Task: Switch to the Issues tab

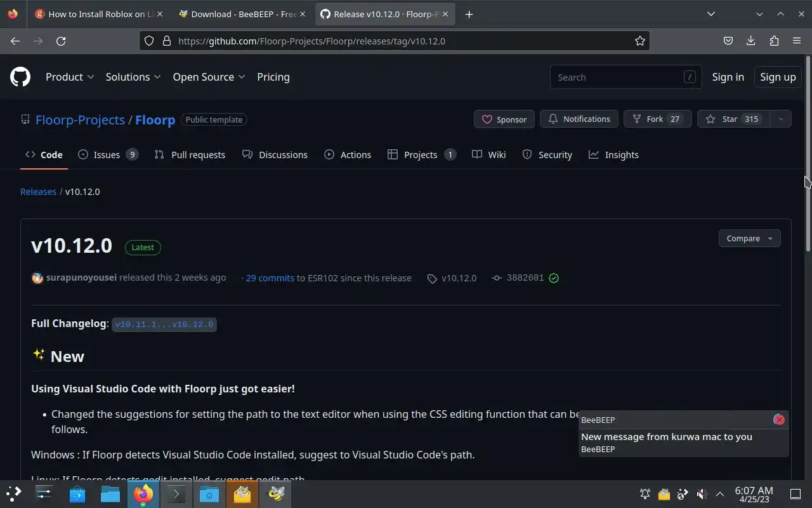Action: [x=108, y=155]
